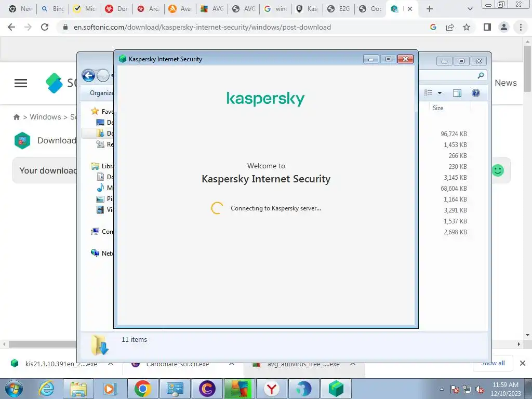Open Windows Start button
532x399 pixels.
(14, 389)
